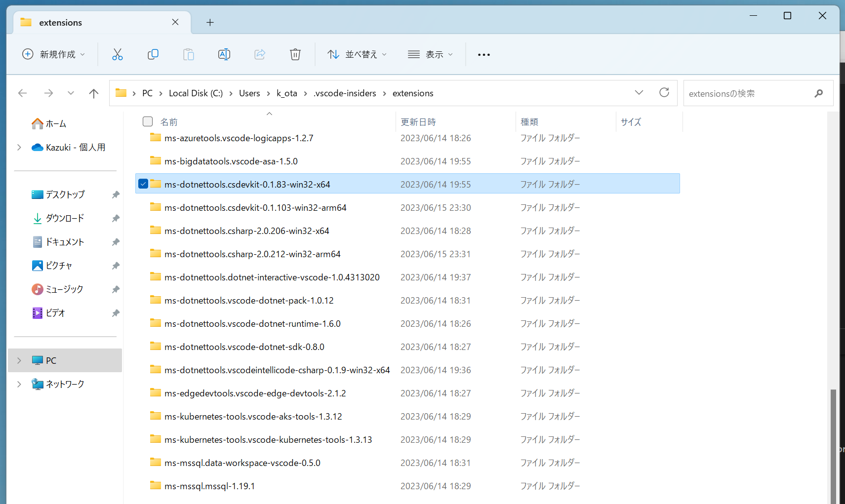Viewport: 845px width, 504px height.
Task: Expand the PC tree item
Action: tap(19, 360)
